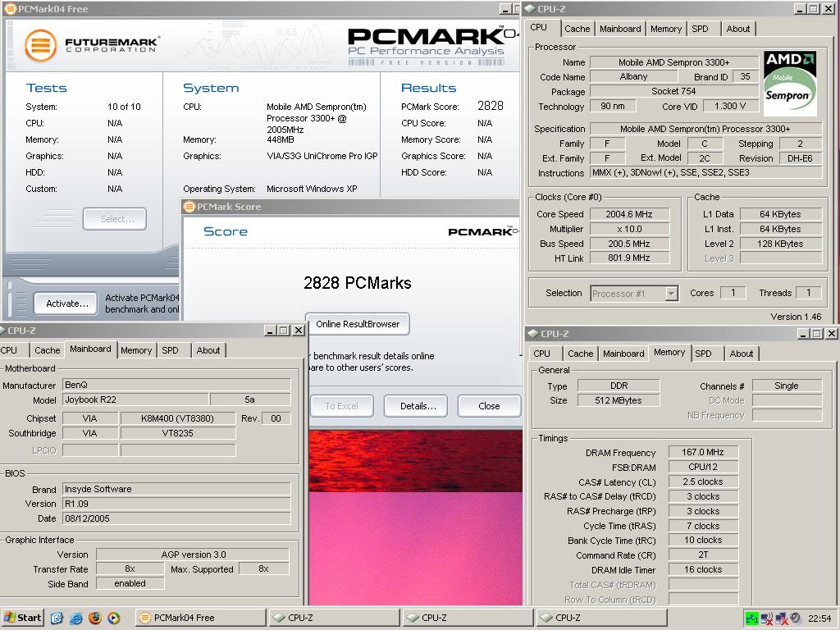
Task: Open Cache tab in the CPU-Z motherboard window
Action: (x=47, y=350)
